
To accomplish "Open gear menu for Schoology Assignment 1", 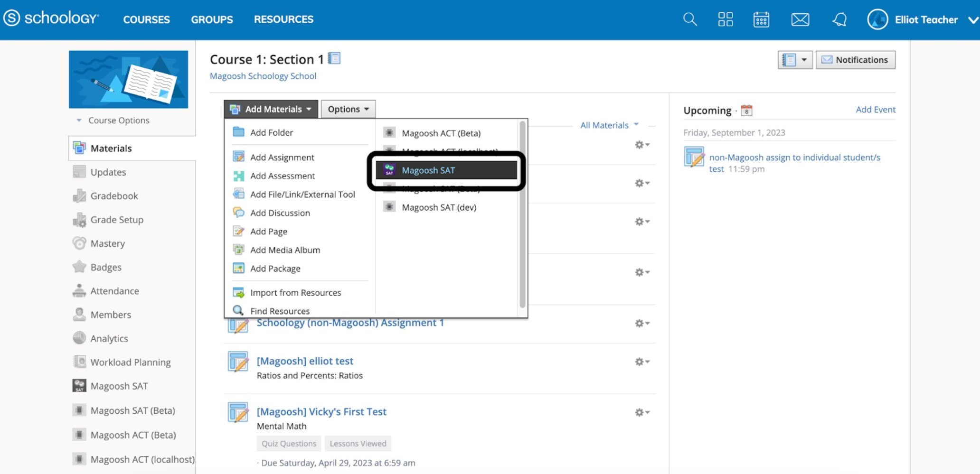I will pos(642,323).
